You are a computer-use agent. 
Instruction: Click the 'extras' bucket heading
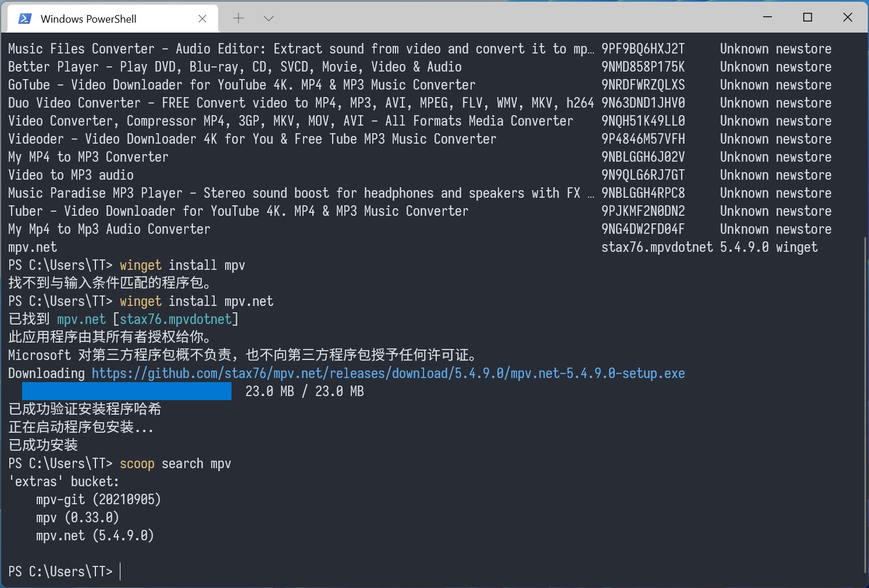64,482
